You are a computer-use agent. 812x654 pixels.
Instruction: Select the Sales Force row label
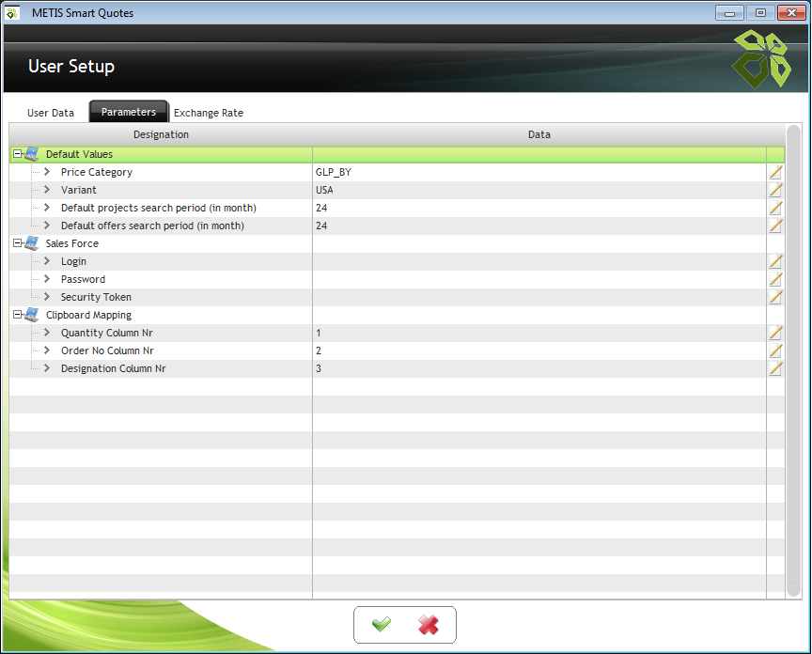(x=72, y=243)
